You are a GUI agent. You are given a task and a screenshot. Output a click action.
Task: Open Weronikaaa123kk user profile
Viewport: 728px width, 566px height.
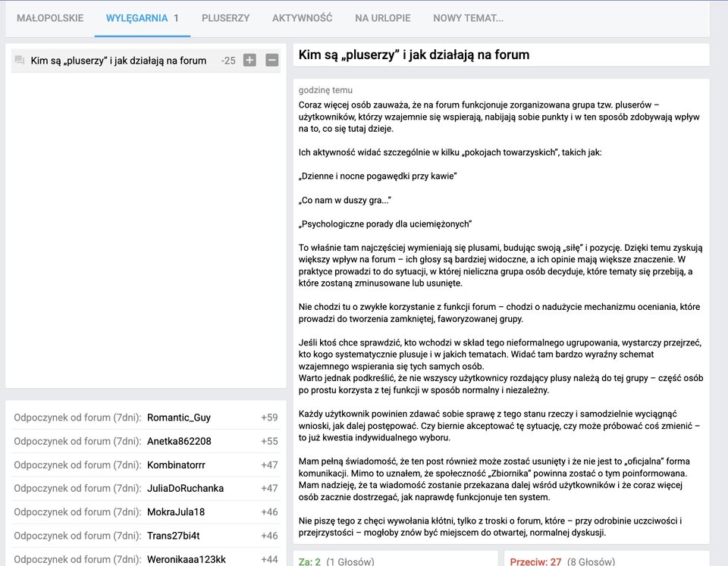187,559
